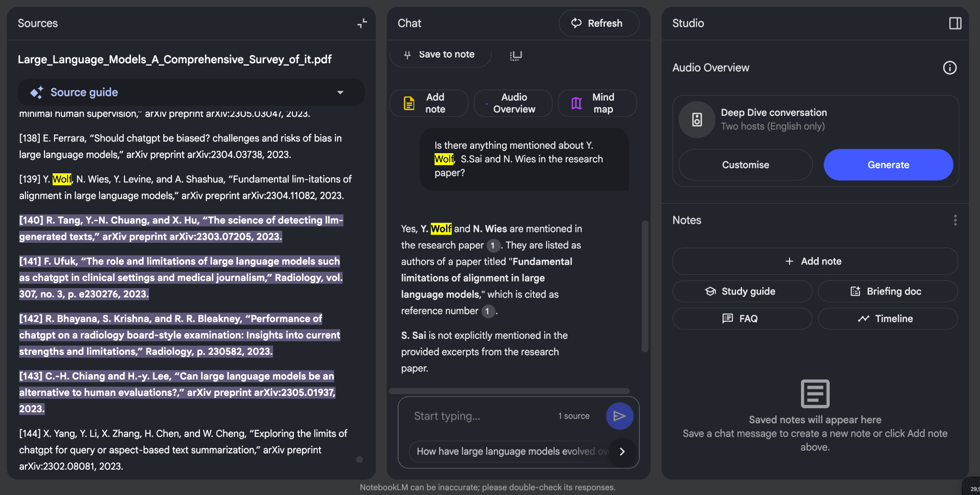Generate the Deep Dive audio overview
Screen dimensions: 980x495
pyautogui.click(x=888, y=165)
